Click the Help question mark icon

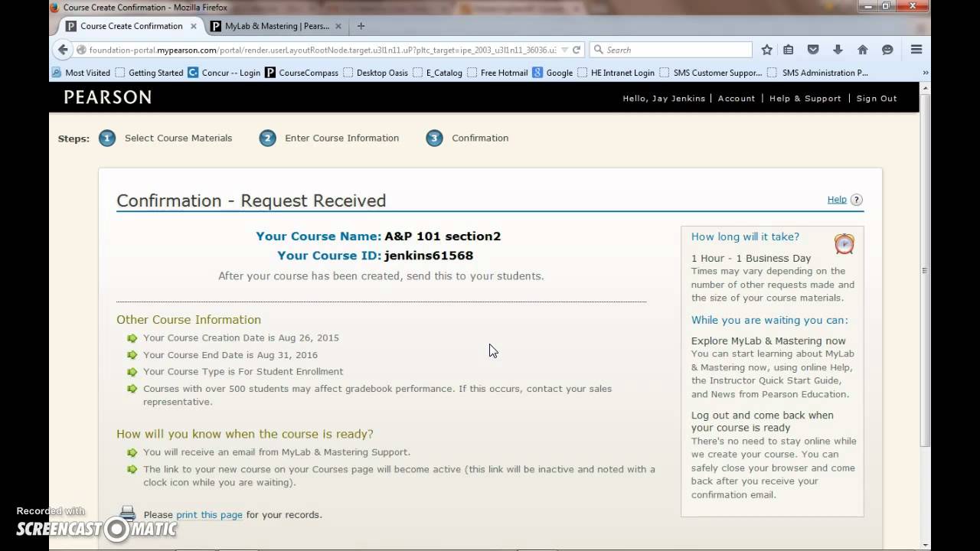tap(857, 200)
